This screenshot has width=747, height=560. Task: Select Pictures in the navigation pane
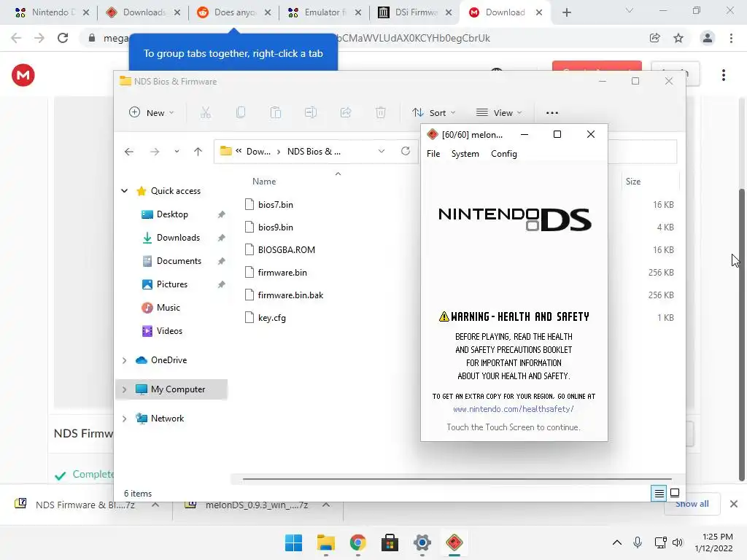tap(172, 284)
